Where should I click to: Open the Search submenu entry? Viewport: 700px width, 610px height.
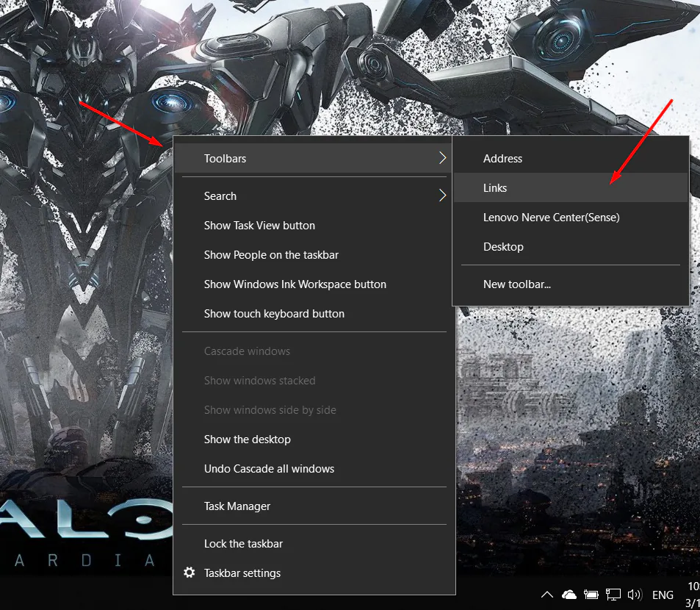pyautogui.click(x=314, y=195)
